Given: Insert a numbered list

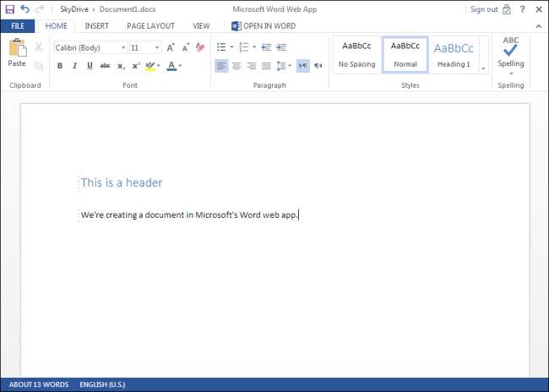Looking at the screenshot, I should [244, 47].
